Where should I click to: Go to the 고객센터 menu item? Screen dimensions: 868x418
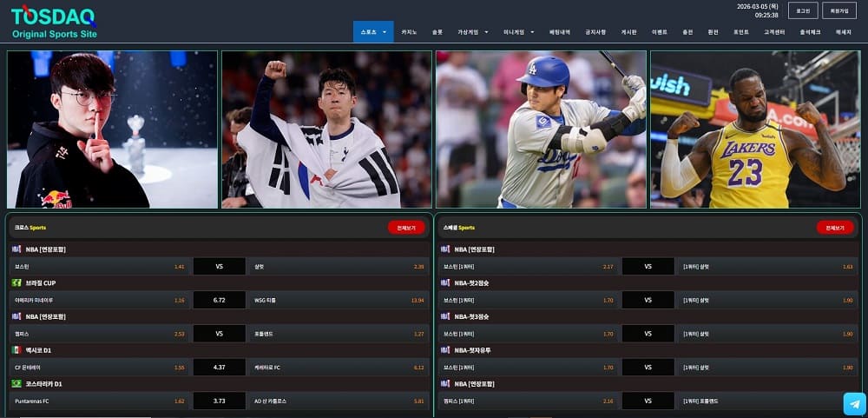coord(774,32)
